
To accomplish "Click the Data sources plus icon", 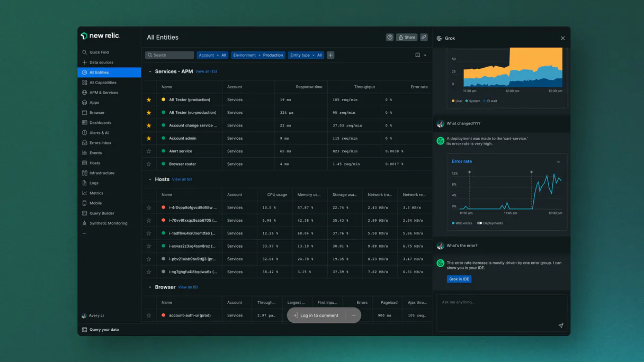I will point(85,62).
